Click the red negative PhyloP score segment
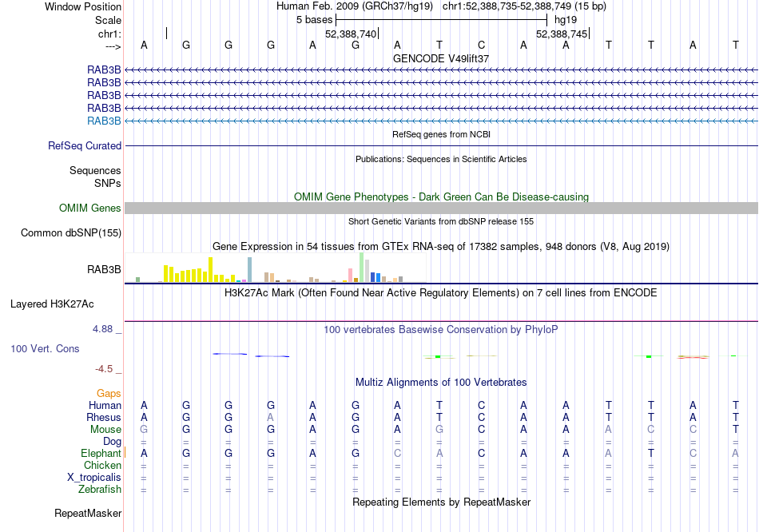 pos(693,358)
